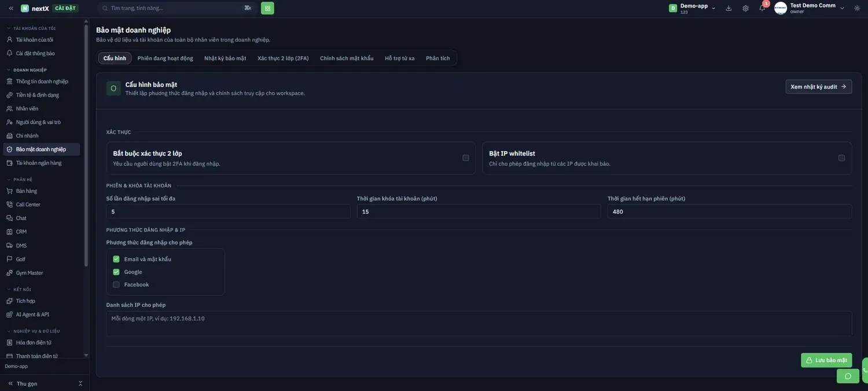Uncheck the Google login method
Image resolution: width=868 pixels, height=391 pixels.
pyautogui.click(x=116, y=272)
